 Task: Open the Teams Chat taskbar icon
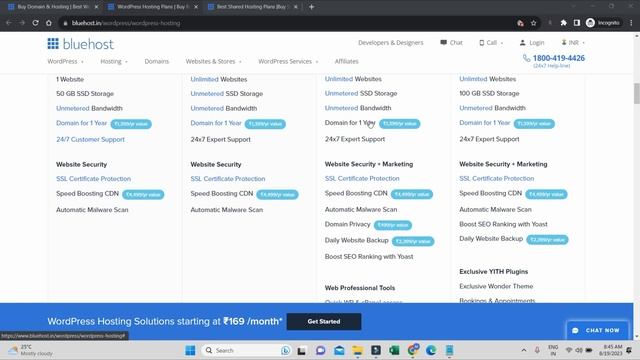321,350
